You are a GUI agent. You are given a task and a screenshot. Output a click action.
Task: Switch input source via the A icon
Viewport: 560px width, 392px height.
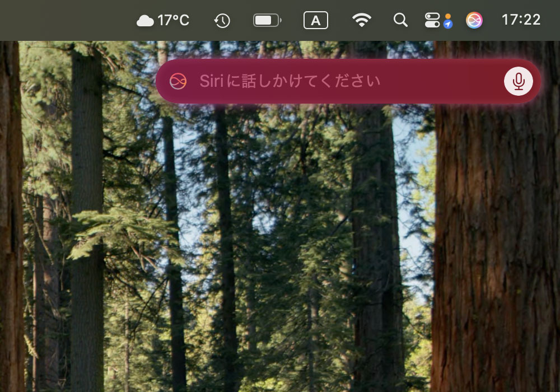point(316,20)
